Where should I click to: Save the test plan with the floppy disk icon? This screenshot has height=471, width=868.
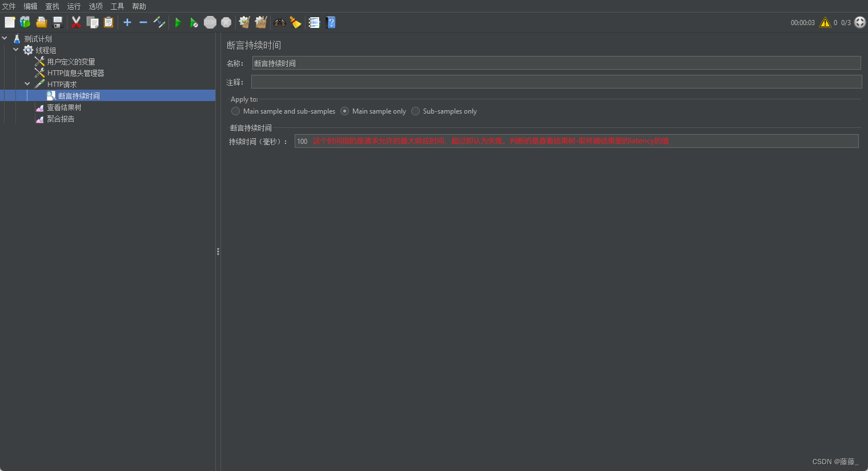tap(58, 22)
